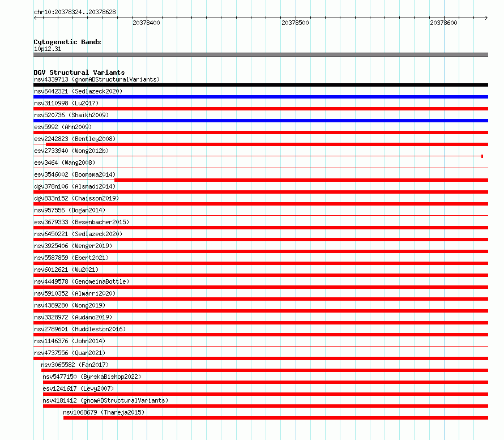The height and width of the screenshot is (440, 504).
Task: Click the left arrow of the ruler
Action: pos(35,18)
